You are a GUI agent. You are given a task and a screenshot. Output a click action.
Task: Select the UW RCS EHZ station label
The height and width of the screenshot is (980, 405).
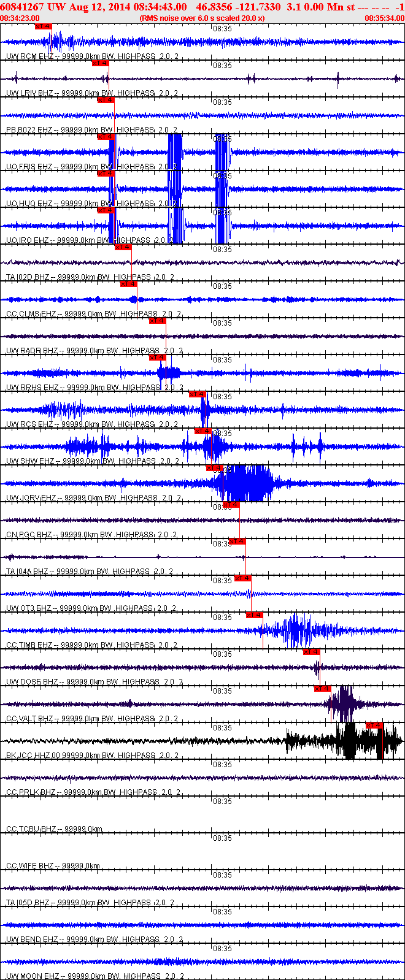click(x=93, y=424)
